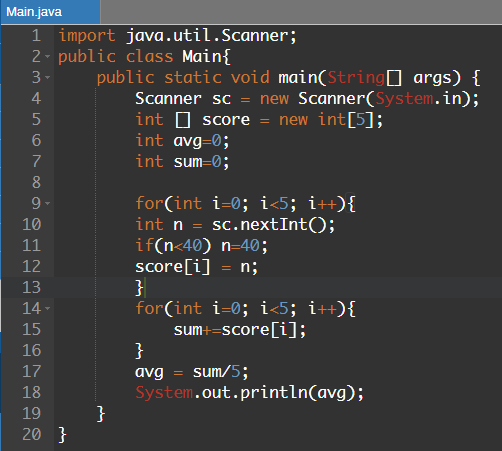Click on 'sum+=score[i];' on line 15
The height and width of the screenshot is (451, 502).
click(239, 330)
